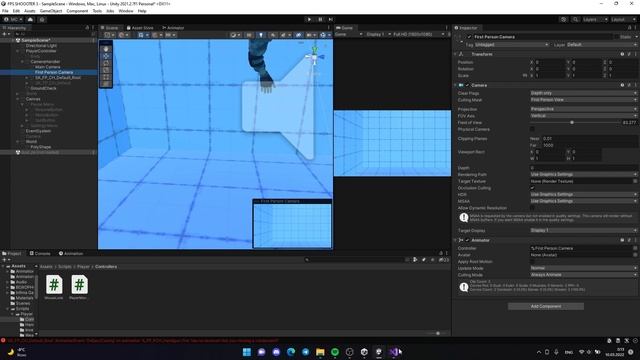Open the Gizmos sphere icon in Scene toolbar
Viewport: 640px width, 360px height.
[x=323, y=35]
